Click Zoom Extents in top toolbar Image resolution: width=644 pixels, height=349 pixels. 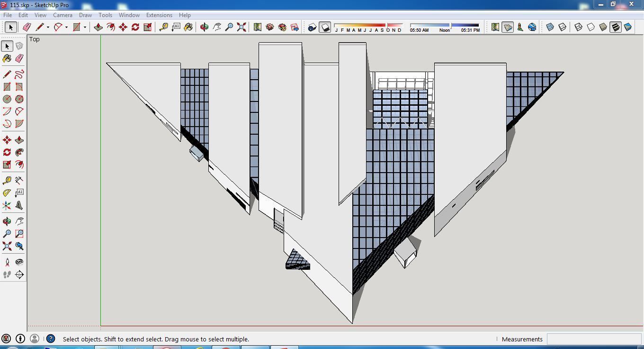point(241,28)
